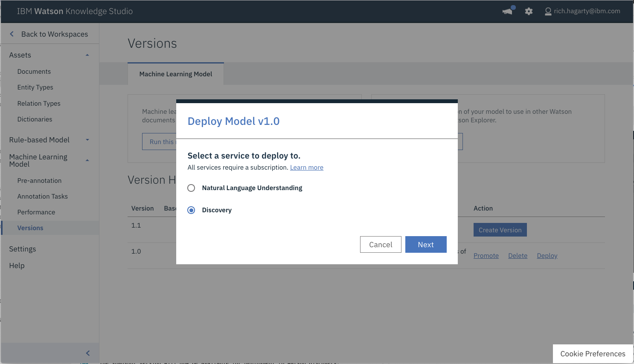Click the Action column header

pyautogui.click(x=483, y=208)
